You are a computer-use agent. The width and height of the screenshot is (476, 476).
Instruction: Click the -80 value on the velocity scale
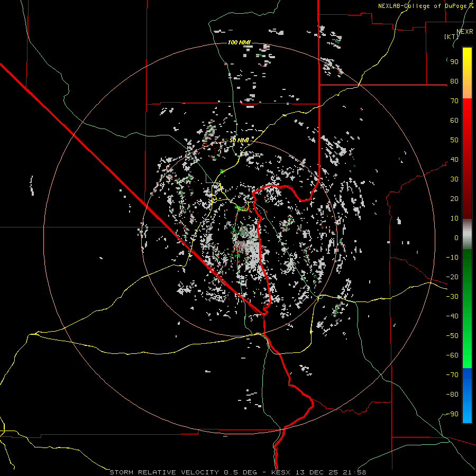click(452, 395)
